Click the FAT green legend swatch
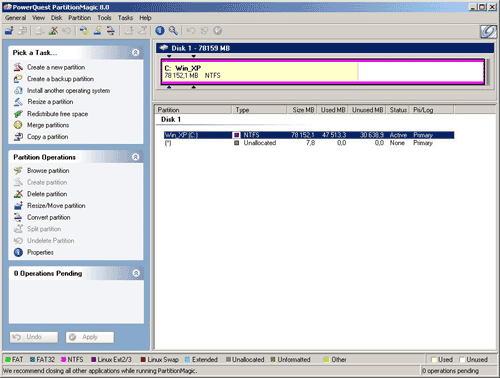Viewport: 500px width, 378px height. point(8,359)
